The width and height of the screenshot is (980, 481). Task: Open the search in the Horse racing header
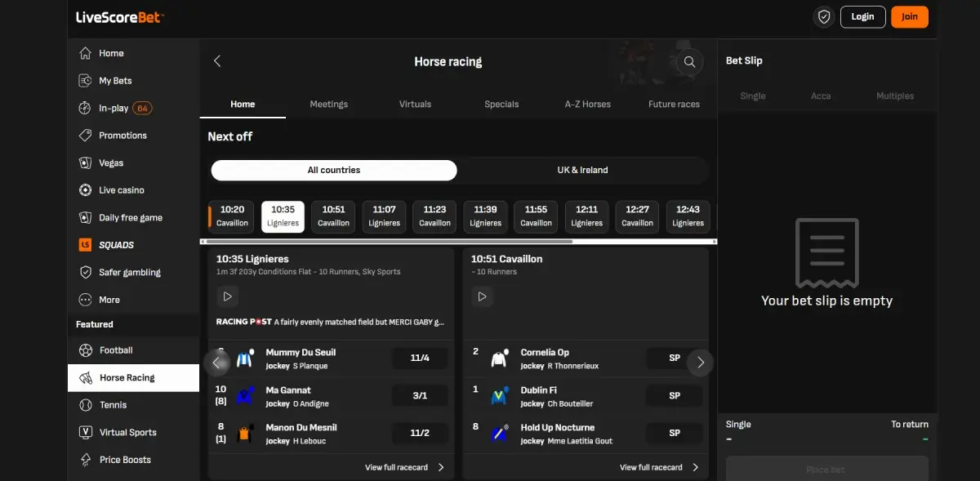tap(689, 61)
